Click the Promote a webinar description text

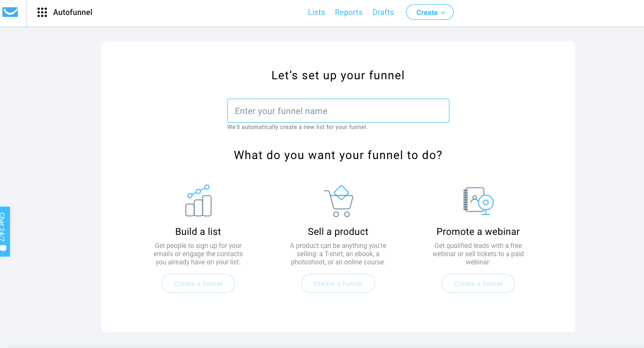(478, 254)
